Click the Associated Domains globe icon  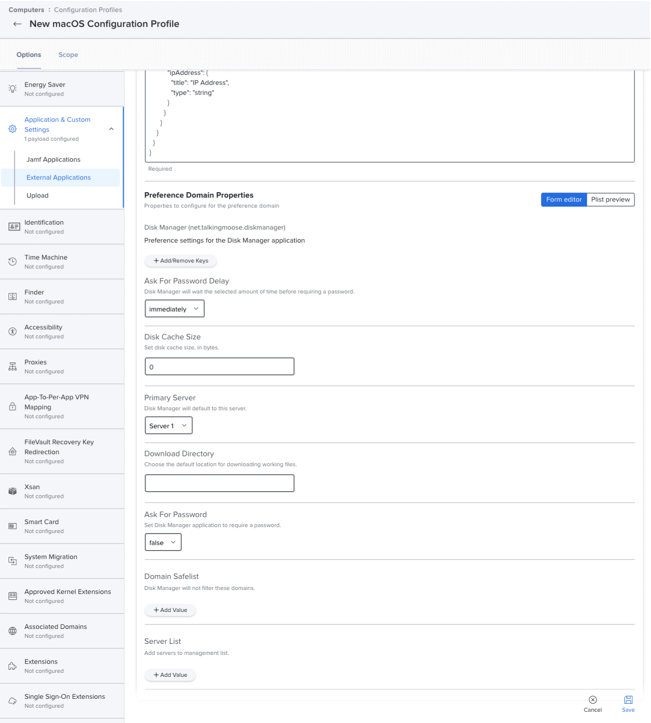click(12, 631)
